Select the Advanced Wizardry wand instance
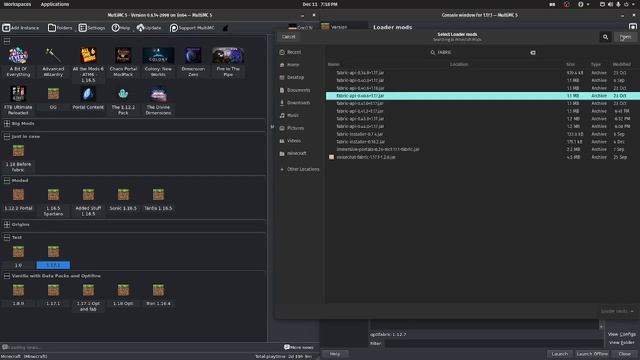 [53, 56]
